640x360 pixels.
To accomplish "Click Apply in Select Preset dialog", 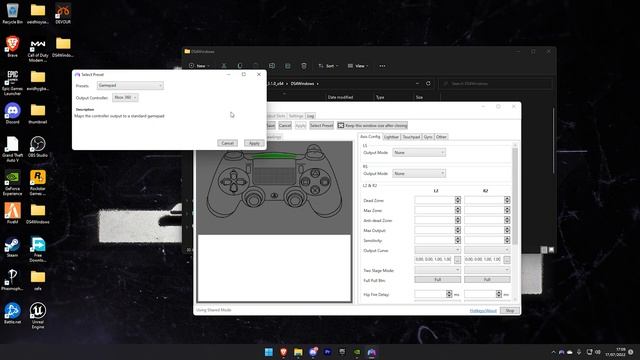I will click(254, 143).
